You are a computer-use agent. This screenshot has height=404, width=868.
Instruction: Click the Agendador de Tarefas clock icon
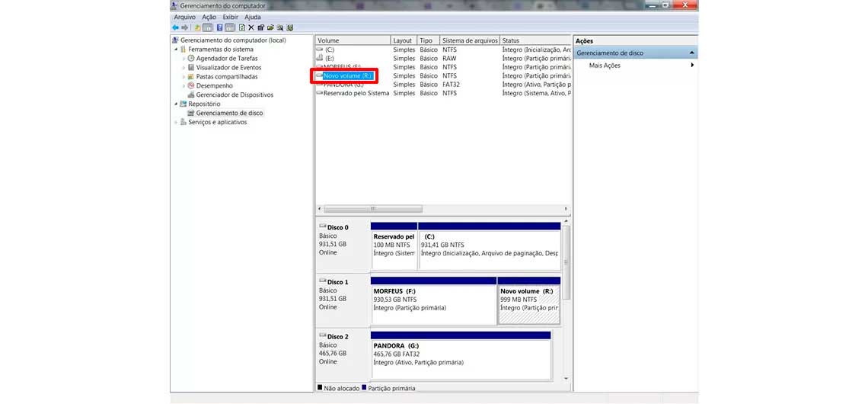191,58
